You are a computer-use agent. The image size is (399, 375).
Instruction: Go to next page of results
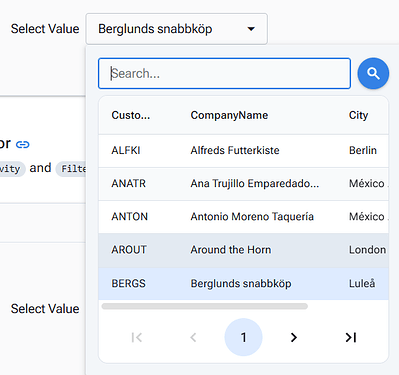pos(294,337)
